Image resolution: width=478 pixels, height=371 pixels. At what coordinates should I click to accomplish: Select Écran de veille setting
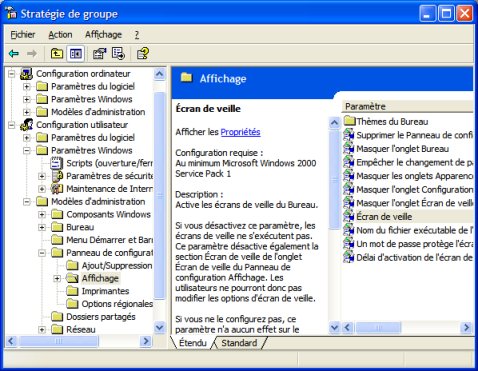[408, 217]
